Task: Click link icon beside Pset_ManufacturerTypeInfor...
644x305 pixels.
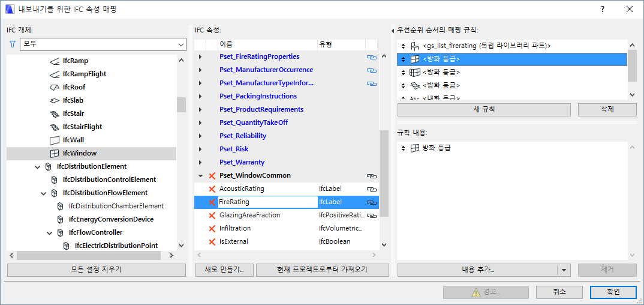Action: pos(372,83)
